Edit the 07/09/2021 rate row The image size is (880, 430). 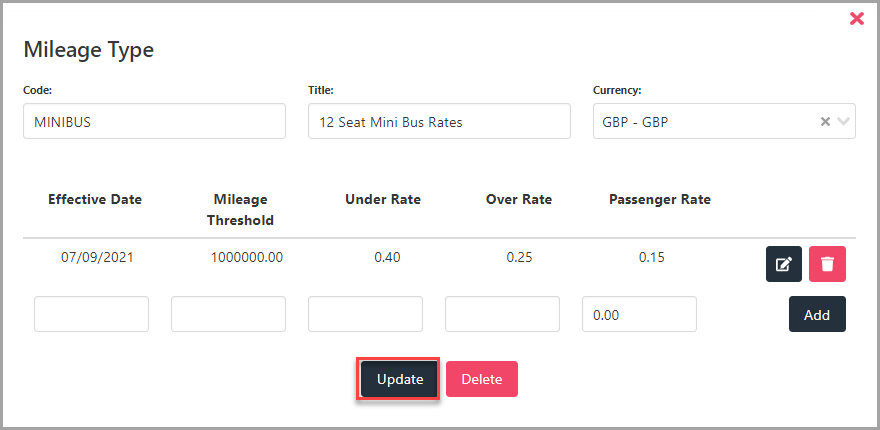[783, 264]
